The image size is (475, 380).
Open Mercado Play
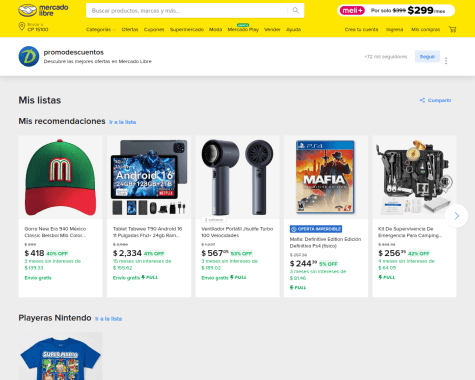click(243, 30)
